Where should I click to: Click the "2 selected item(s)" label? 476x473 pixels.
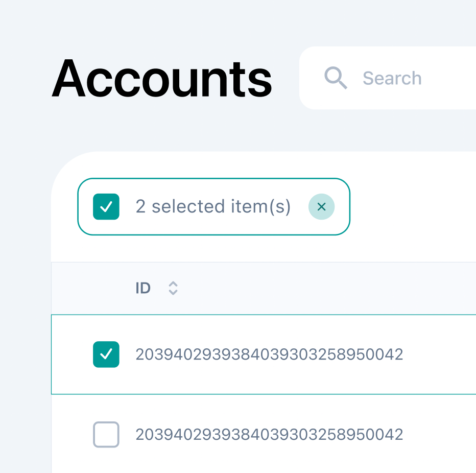(213, 207)
